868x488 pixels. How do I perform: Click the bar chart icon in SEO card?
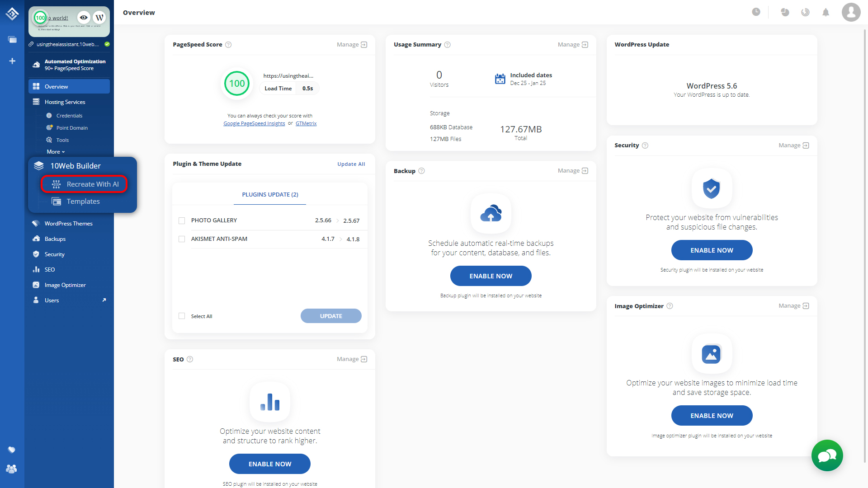tap(270, 402)
